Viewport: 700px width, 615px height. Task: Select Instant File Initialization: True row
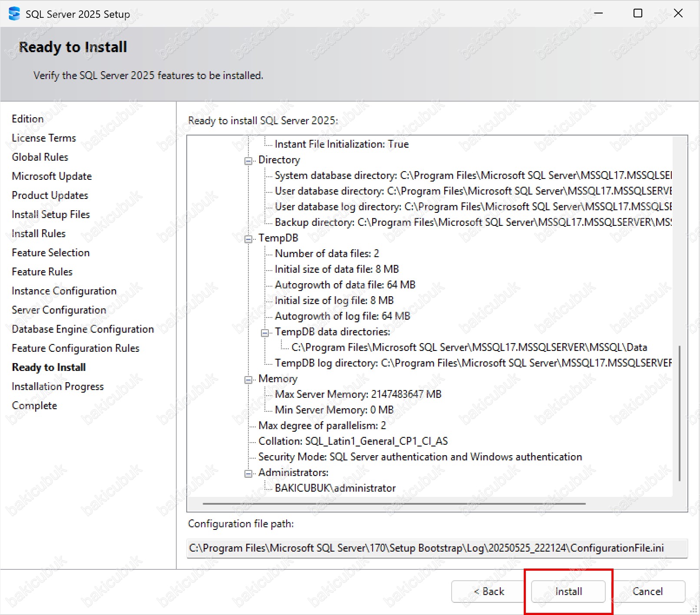(342, 144)
